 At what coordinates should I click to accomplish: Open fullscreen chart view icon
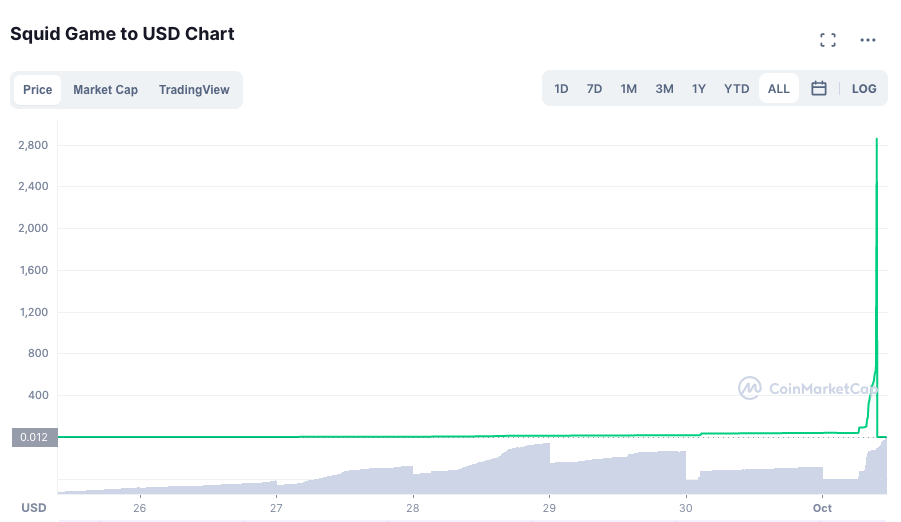[827, 40]
